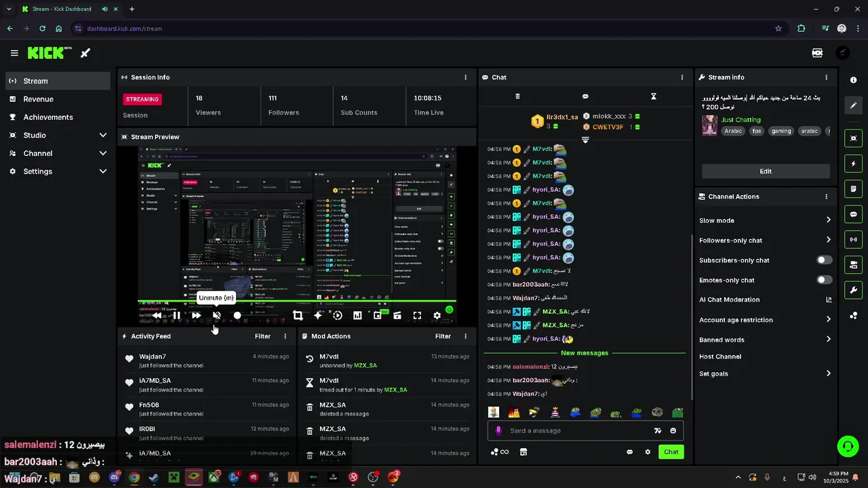
Task: Click the pencil edit icon in right sidebar
Action: [x=853, y=106]
